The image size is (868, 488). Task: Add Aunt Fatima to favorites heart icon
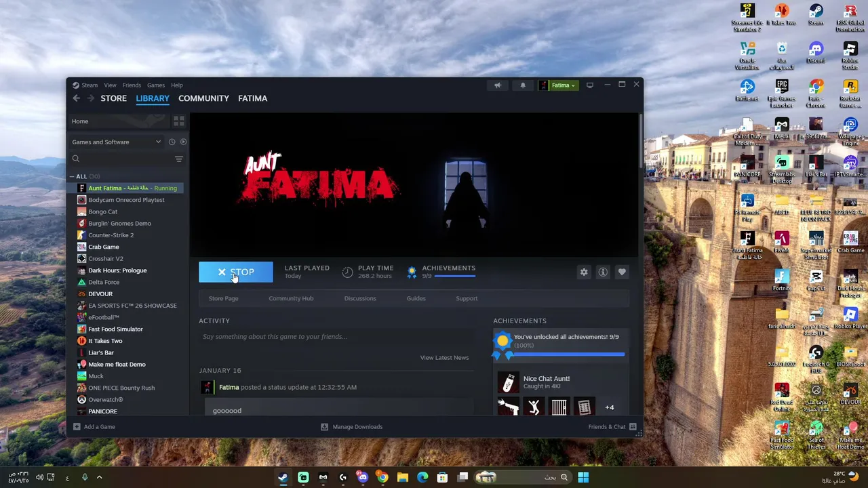(x=622, y=272)
